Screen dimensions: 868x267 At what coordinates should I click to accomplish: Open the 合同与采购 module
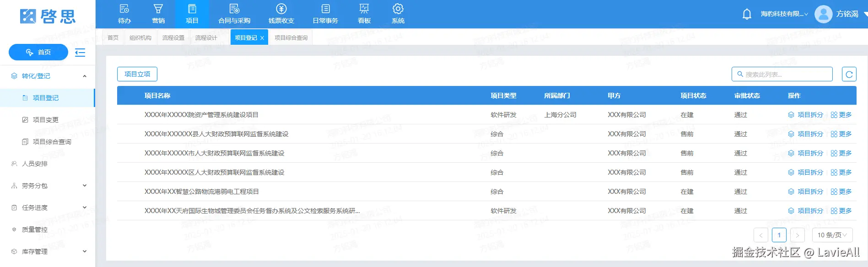(234, 14)
